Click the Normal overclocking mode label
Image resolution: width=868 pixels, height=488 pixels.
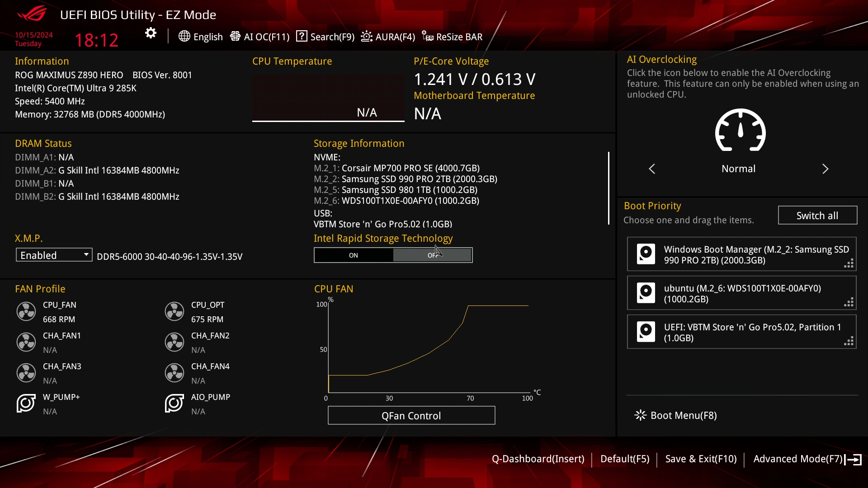[x=738, y=169]
